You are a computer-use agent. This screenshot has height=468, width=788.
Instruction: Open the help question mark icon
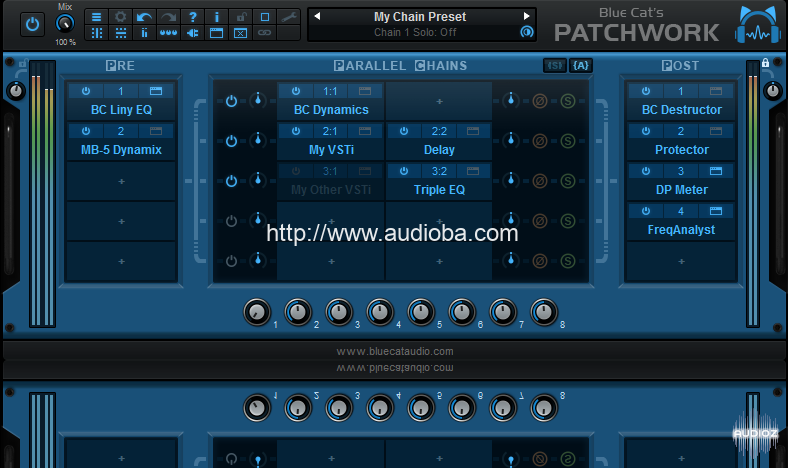point(192,17)
